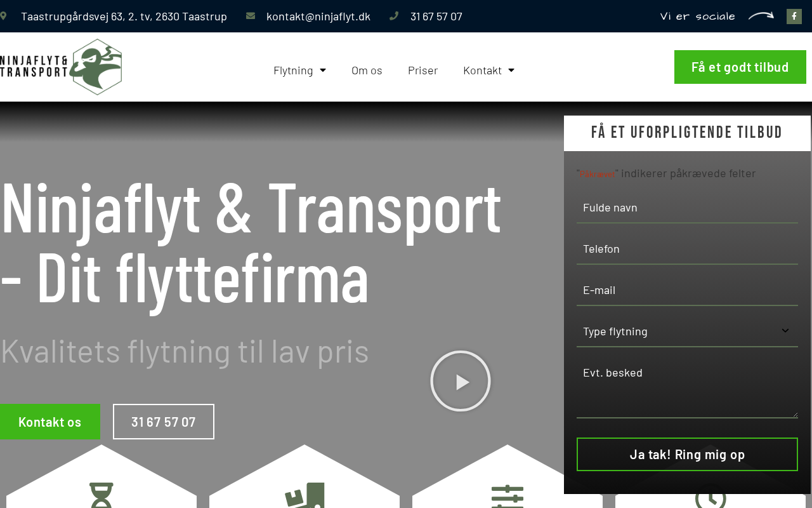This screenshot has width=812, height=508.
Task: Focus the Fulde navn field
Action: (x=687, y=208)
